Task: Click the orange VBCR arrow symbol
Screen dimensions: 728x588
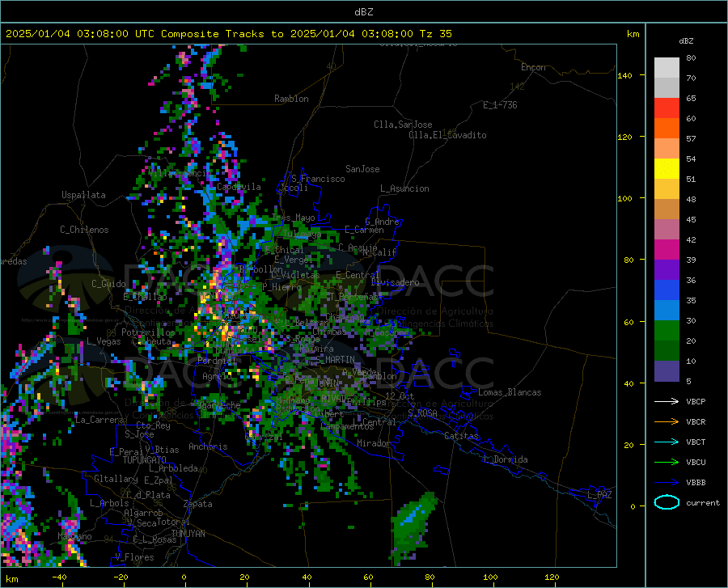Action: (x=667, y=422)
